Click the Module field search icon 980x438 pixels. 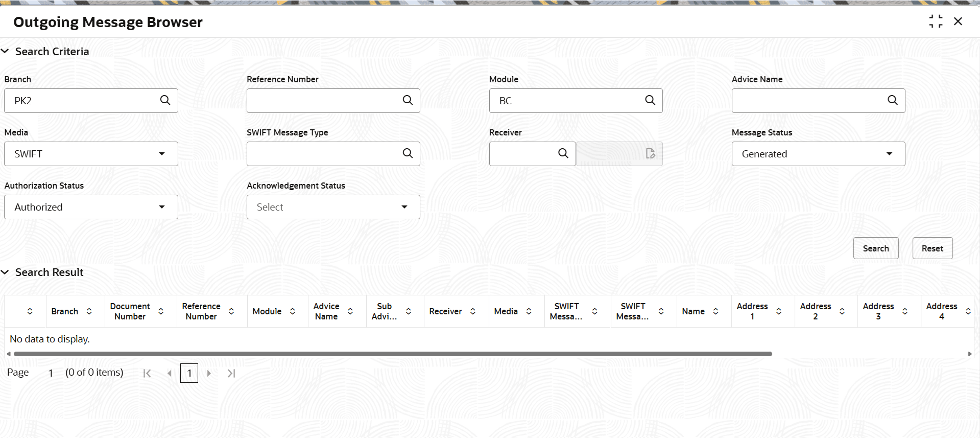[x=650, y=100]
